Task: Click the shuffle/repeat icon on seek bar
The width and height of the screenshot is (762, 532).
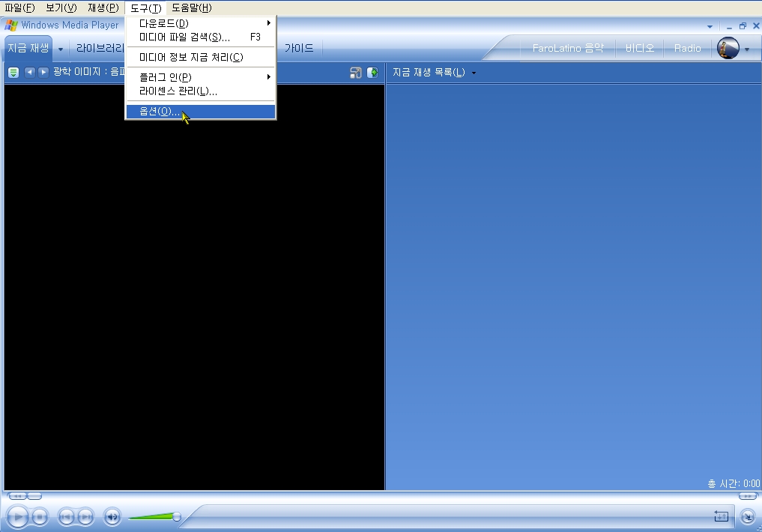Action: coord(722,516)
